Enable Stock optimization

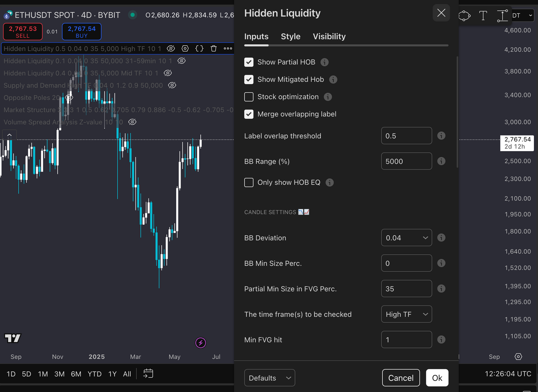(x=249, y=97)
